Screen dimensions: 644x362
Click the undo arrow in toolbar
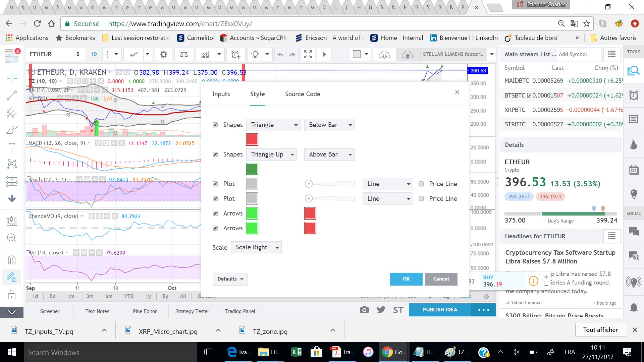[x=280, y=54]
